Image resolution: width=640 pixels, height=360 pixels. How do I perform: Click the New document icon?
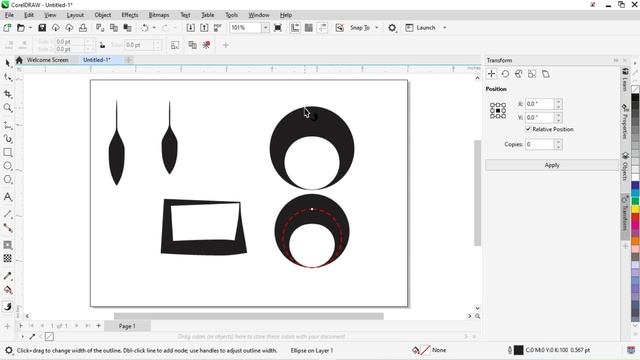pos(7,28)
